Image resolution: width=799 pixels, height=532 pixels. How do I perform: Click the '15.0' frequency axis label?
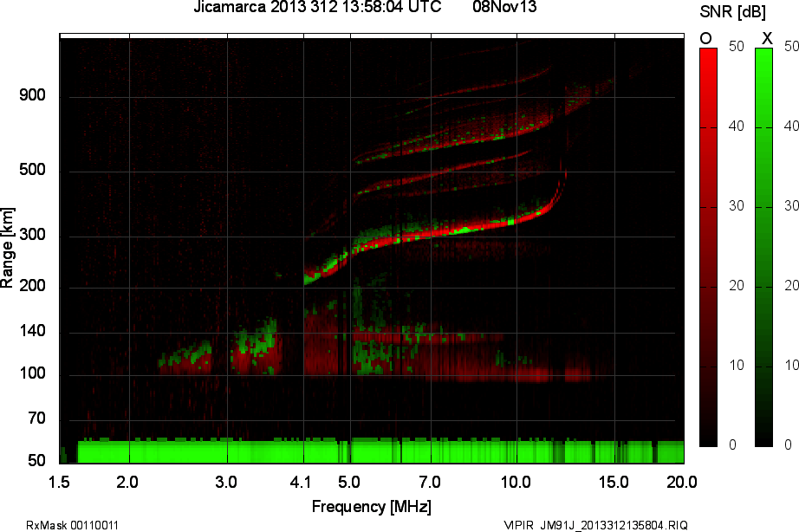(613, 482)
